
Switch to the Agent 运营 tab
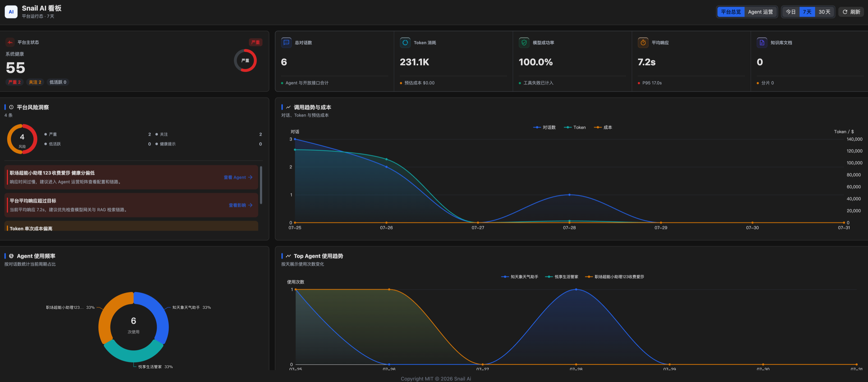coord(760,12)
